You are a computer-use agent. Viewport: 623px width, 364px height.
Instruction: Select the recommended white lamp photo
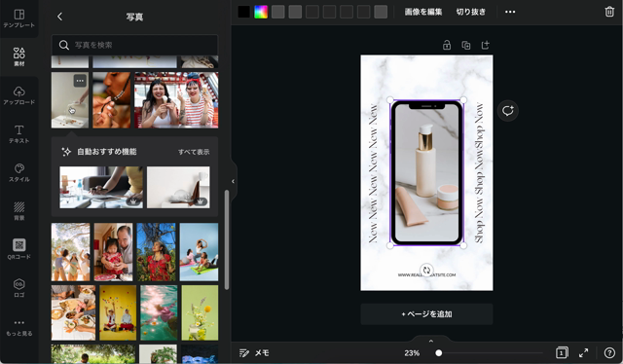pyautogui.click(x=178, y=187)
